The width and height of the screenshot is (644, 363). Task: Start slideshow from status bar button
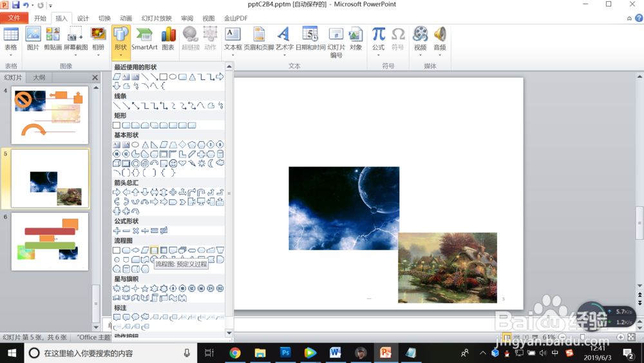tap(535, 337)
